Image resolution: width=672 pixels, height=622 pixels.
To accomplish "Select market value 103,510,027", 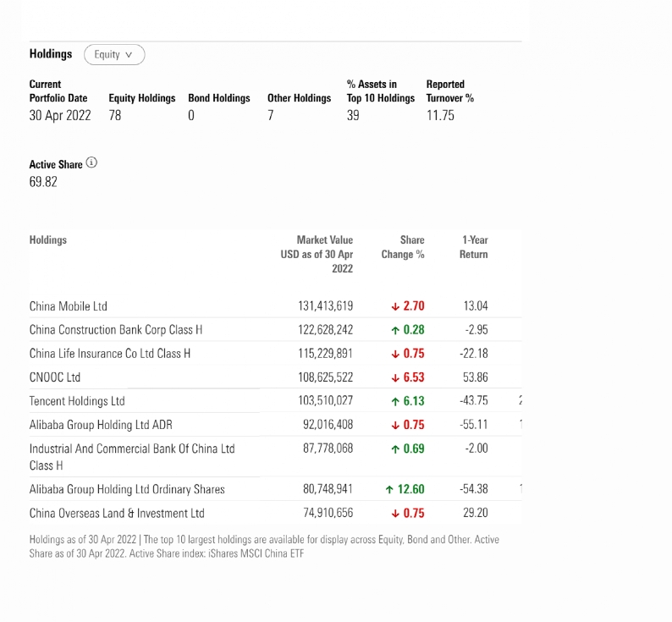I will pyautogui.click(x=326, y=400).
